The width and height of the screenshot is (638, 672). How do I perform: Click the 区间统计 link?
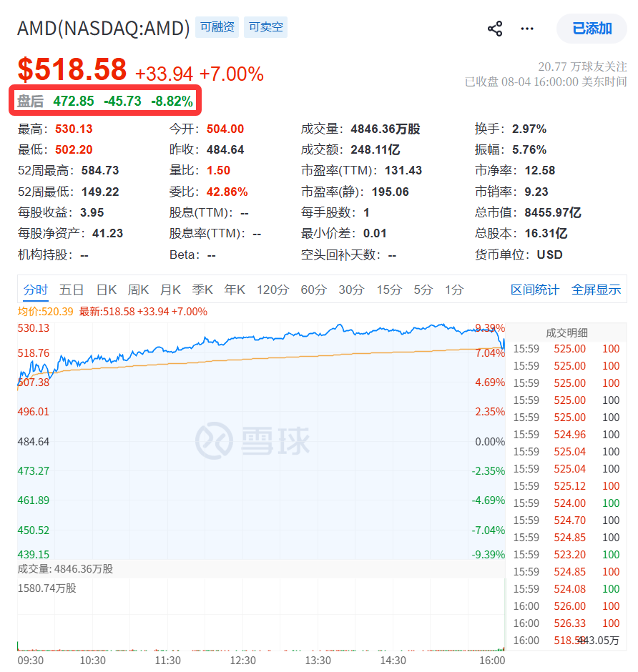tap(535, 290)
